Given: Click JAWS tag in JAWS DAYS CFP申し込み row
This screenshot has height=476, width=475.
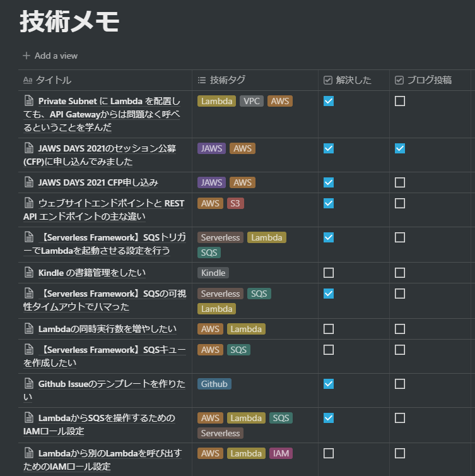Looking at the screenshot, I should (x=211, y=182).
